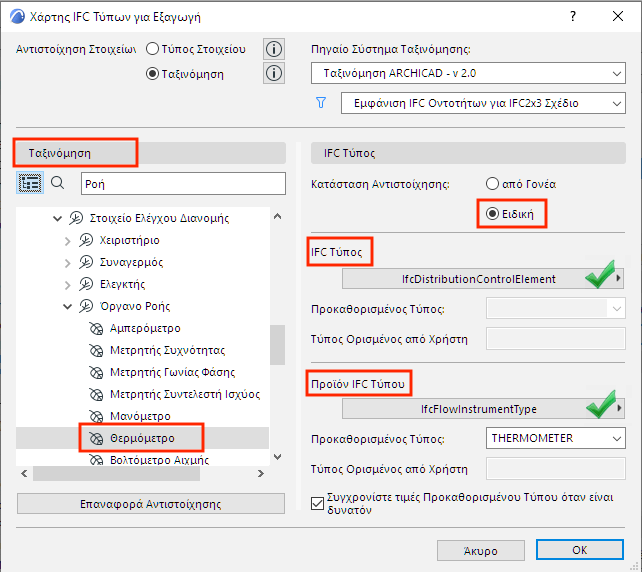Click tree horizontal scrollbar thumb
642x572 pixels.
116,474
